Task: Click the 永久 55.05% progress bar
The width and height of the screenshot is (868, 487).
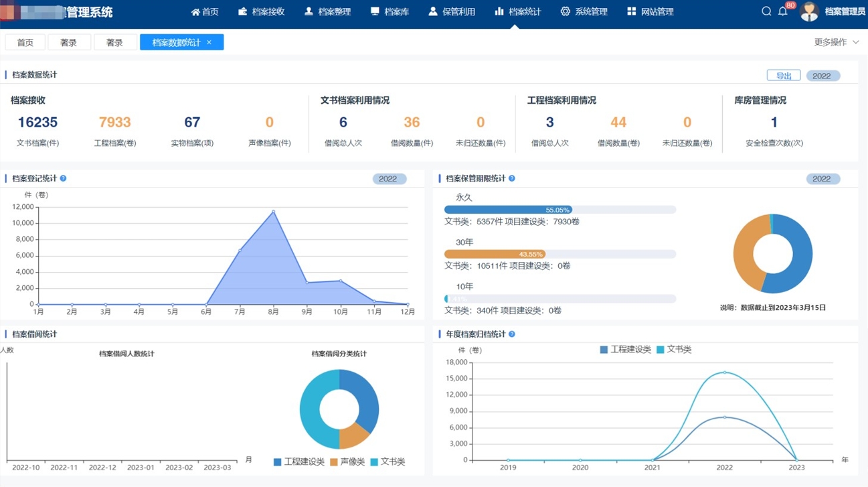Action: point(560,210)
